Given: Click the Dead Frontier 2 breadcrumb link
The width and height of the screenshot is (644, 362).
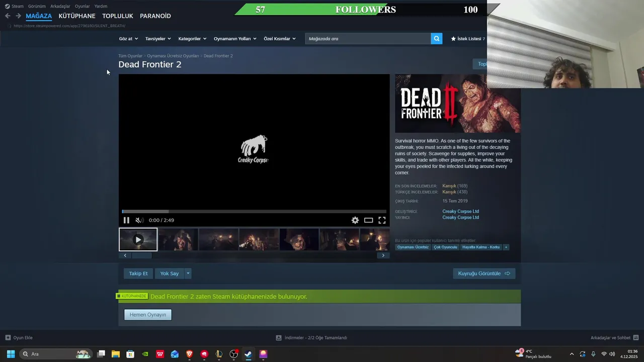Looking at the screenshot, I should tap(218, 56).
